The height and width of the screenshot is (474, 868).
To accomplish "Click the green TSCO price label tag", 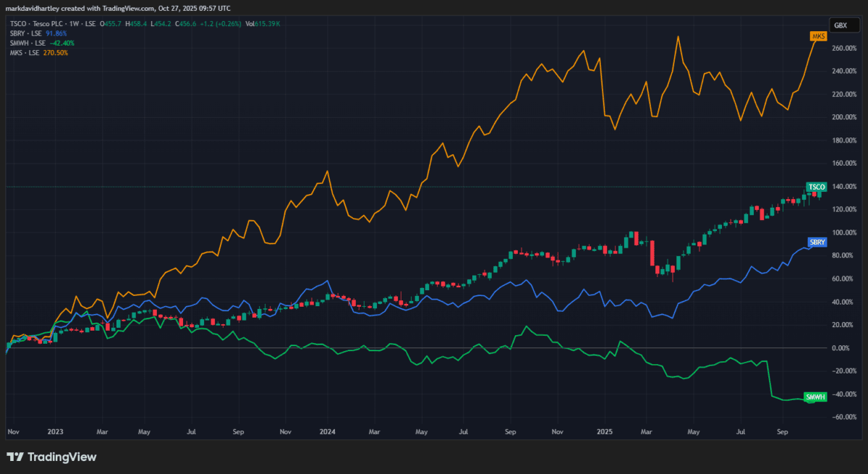I will 817,187.
